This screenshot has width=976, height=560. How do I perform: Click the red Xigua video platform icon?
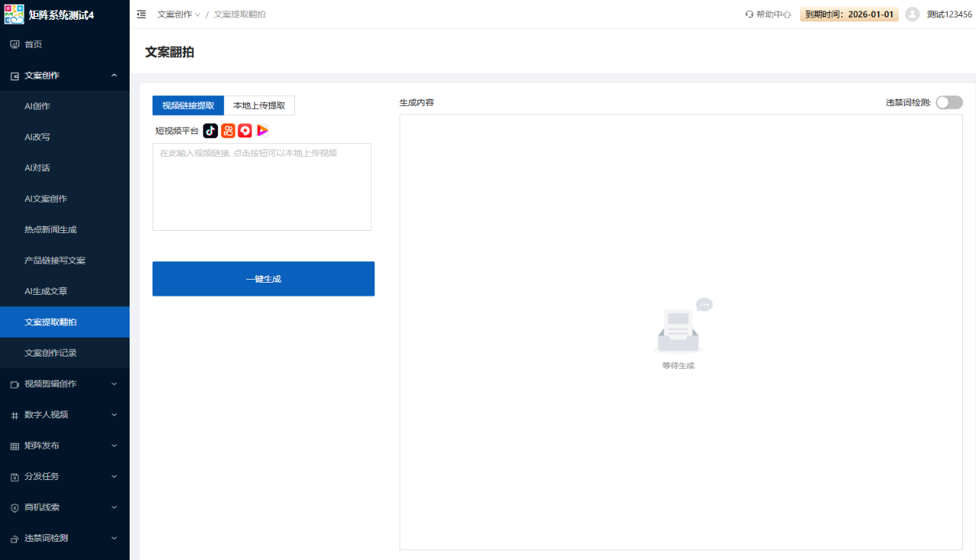pyautogui.click(x=245, y=131)
